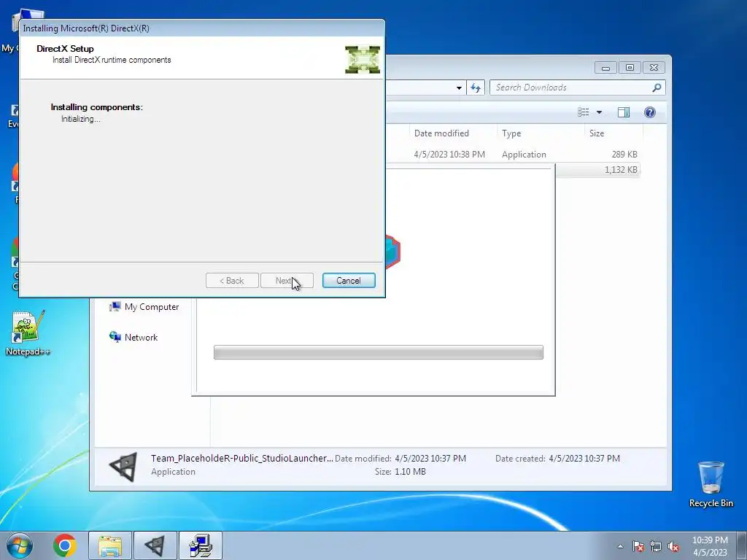The height and width of the screenshot is (560, 747).
Task: Close the Downloads Explorer window
Action: pyautogui.click(x=654, y=68)
